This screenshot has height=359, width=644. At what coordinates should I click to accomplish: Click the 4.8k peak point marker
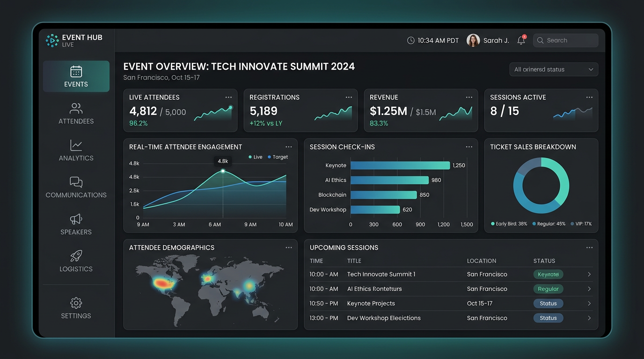coord(223,171)
